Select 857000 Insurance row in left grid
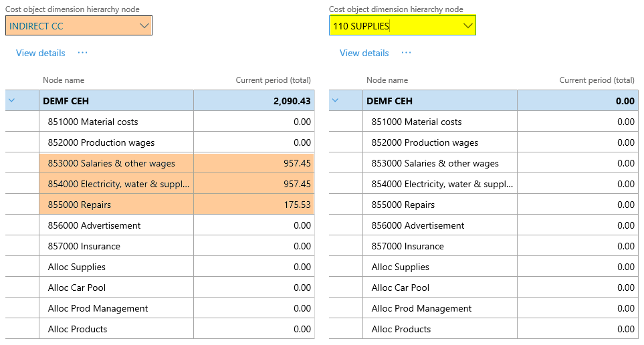The height and width of the screenshot is (345, 644). click(x=84, y=246)
